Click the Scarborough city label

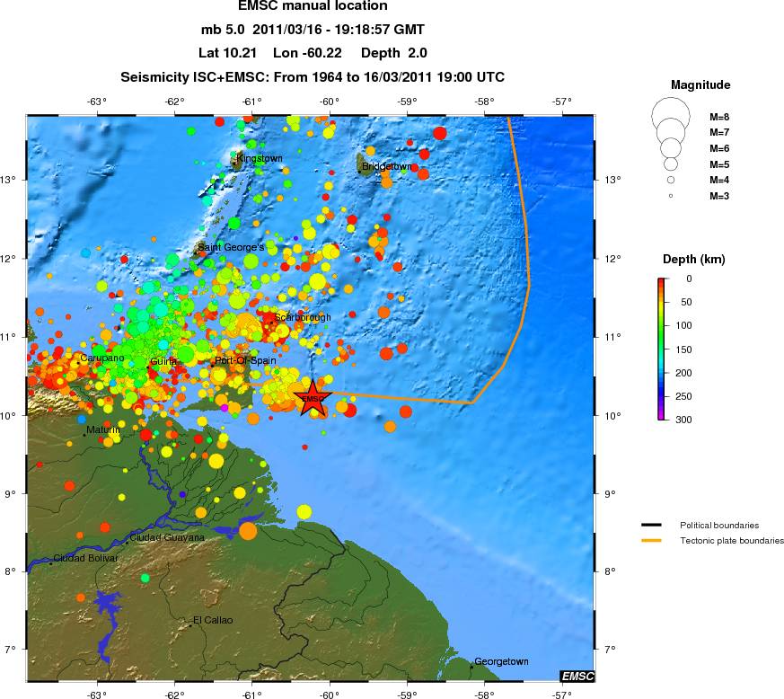coord(303,317)
